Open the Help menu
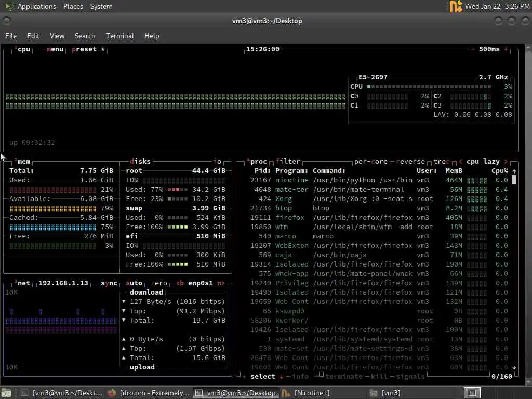This screenshot has height=399, width=532. (x=152, y=36)
